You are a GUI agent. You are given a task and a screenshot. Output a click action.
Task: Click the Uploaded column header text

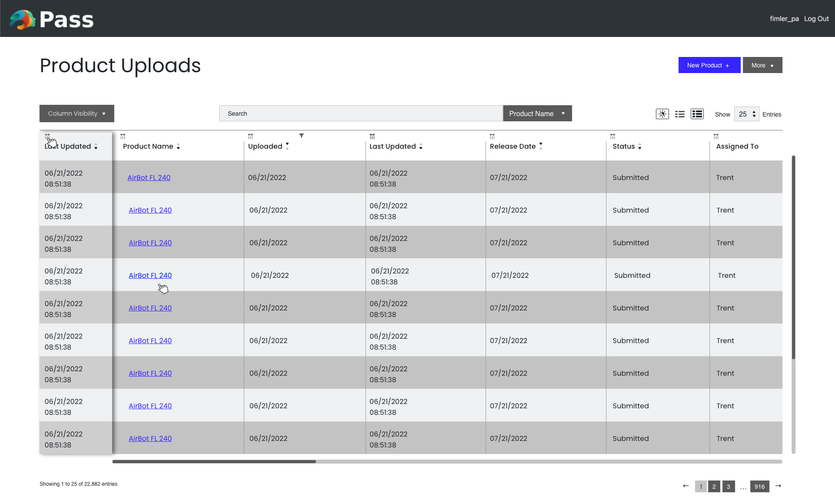pos(265,147)
